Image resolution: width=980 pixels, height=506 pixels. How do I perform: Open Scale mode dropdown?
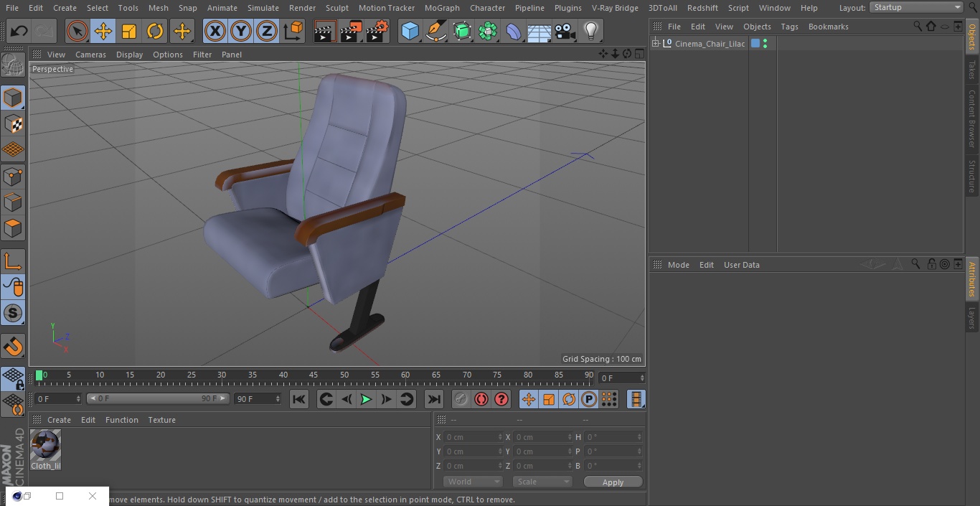point(542,482)
